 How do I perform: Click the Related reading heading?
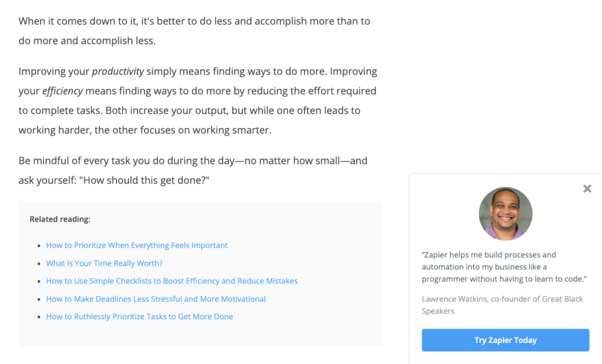(59, 219)
